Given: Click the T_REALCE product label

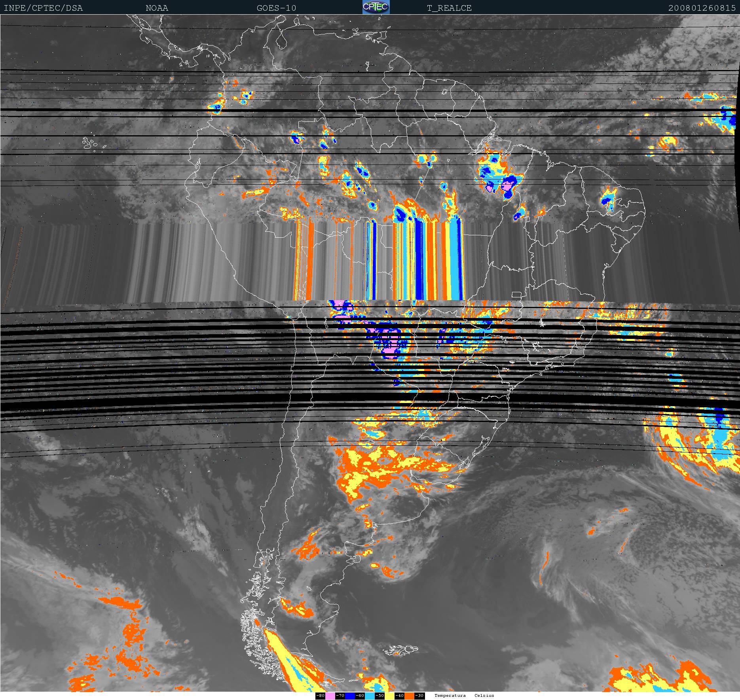Looking at the screenshot, I should [x=449, y=8].
